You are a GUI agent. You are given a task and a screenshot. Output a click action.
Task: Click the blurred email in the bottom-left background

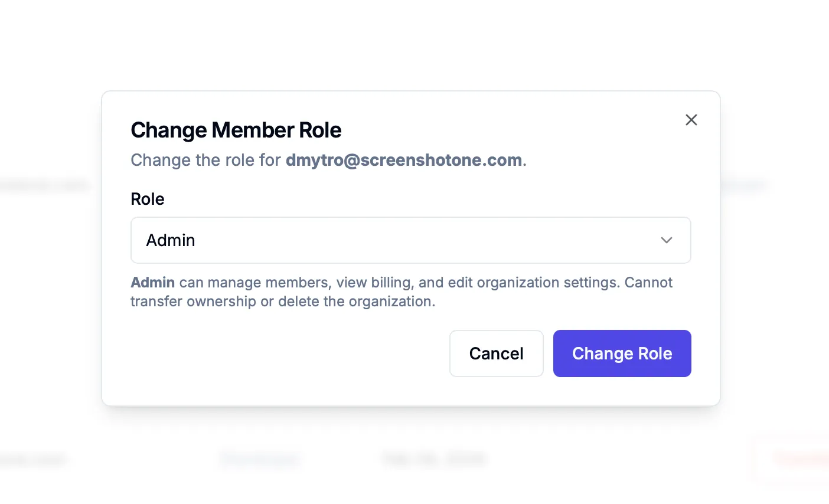34,459
